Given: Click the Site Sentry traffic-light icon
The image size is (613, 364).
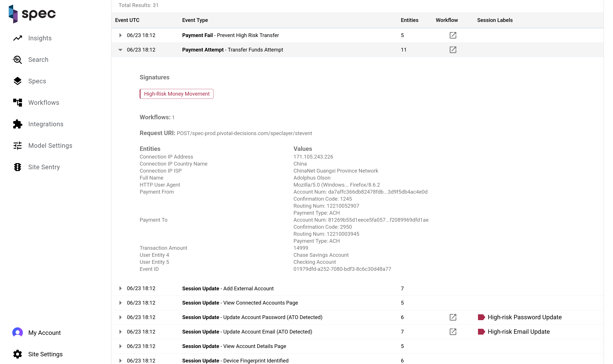Looking at the screenshot, I should point(17,167).
